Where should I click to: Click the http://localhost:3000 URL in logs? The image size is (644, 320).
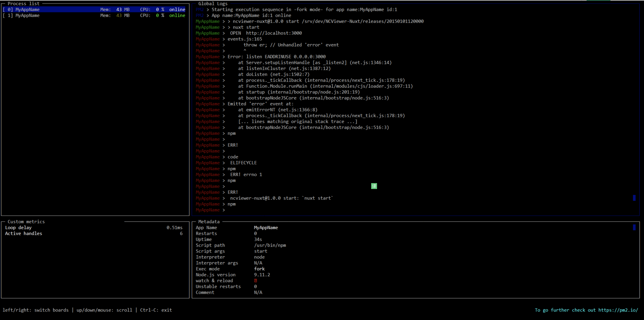tap(274, 33)
